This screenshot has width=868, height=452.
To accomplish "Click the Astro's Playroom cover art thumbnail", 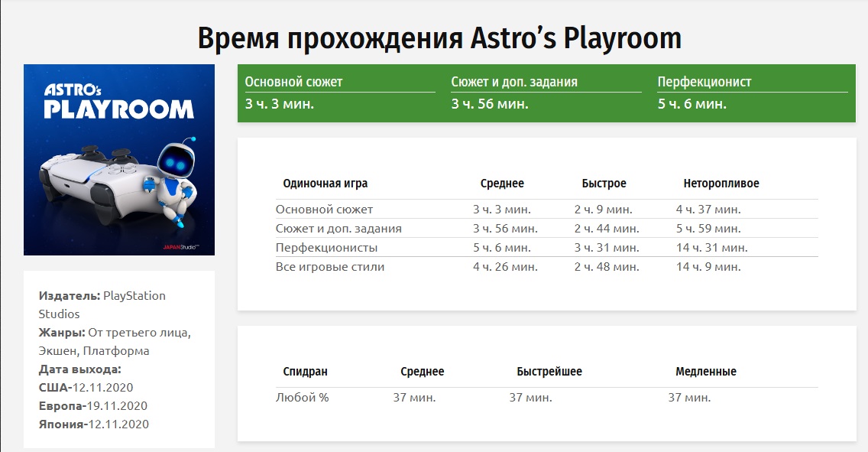I will pos(119,160).
